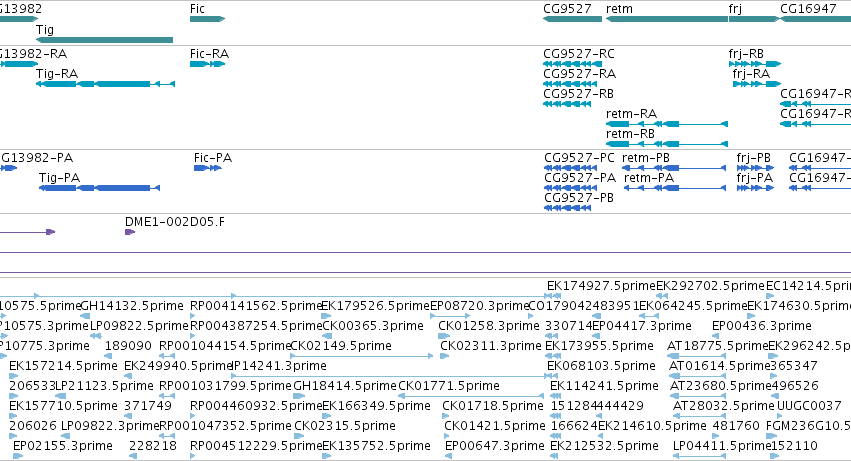Click the GH14132.5prime EST label
This screenshot has height=461, width=851.
131,306
